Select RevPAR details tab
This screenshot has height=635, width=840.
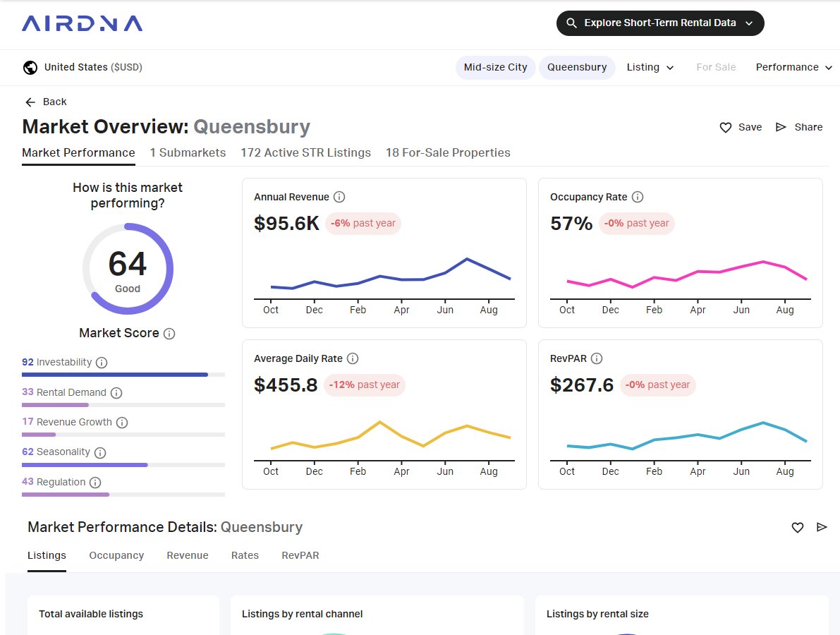tap(300, 556)
